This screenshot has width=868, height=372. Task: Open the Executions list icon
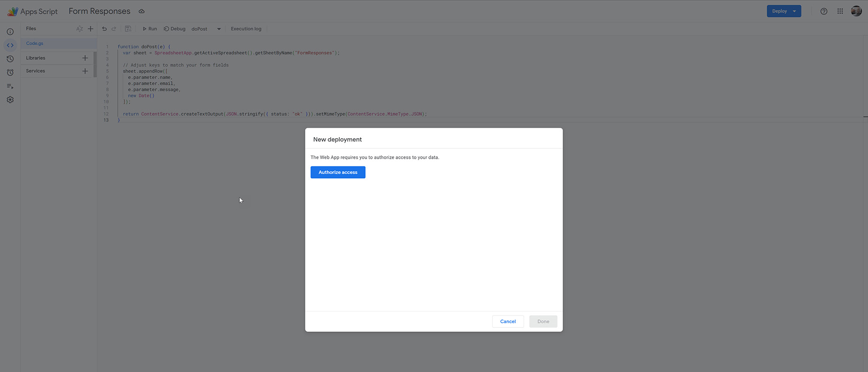coord(10,86)
